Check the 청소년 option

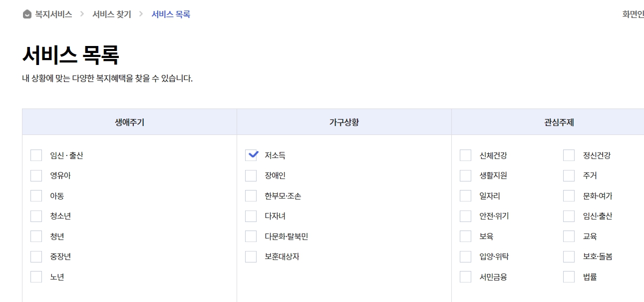(x=36, y=215)
